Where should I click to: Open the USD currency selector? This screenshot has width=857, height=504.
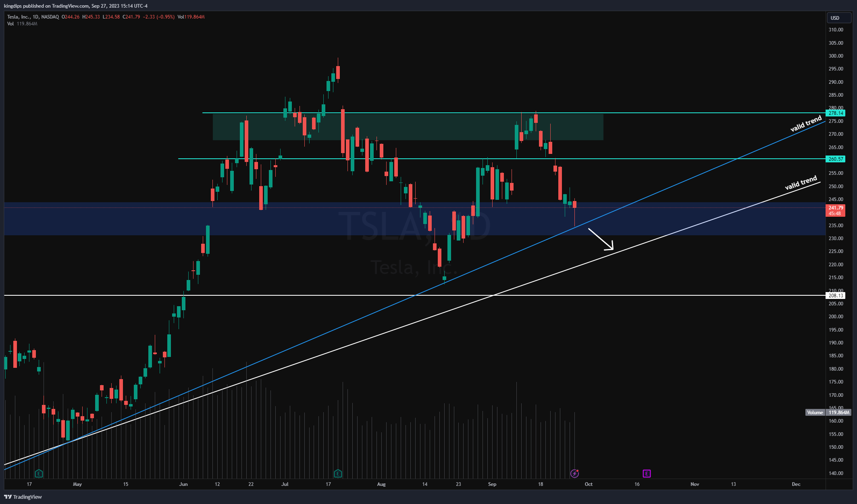click(x=839, y=18)
